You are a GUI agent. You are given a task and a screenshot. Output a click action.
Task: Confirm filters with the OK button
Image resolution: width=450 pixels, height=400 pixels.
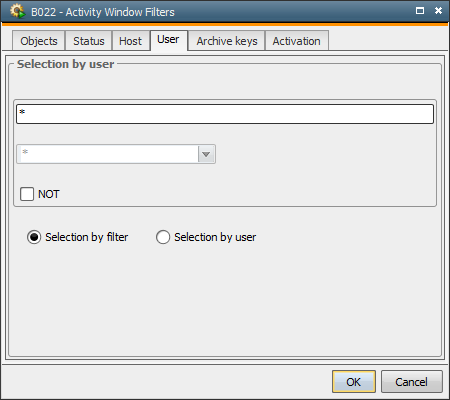tap(354, 382)
